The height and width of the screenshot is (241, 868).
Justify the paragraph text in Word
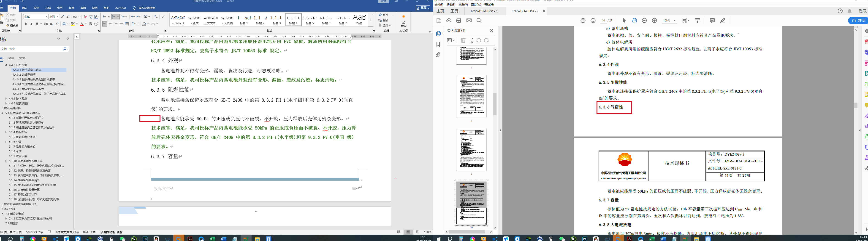click(121, 24)
